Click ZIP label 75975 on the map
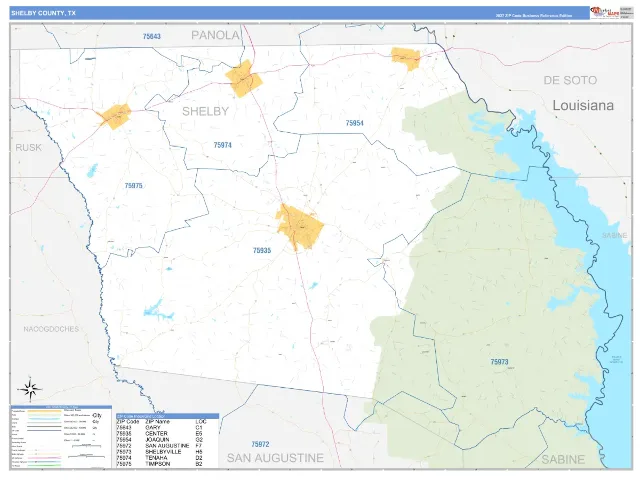This screenshot has width=640, height=480. 133,186
